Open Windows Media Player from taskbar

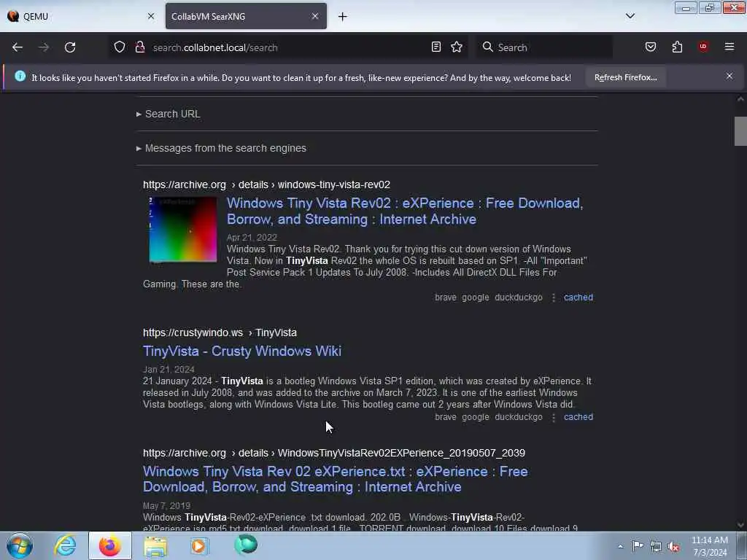(199, 545)
